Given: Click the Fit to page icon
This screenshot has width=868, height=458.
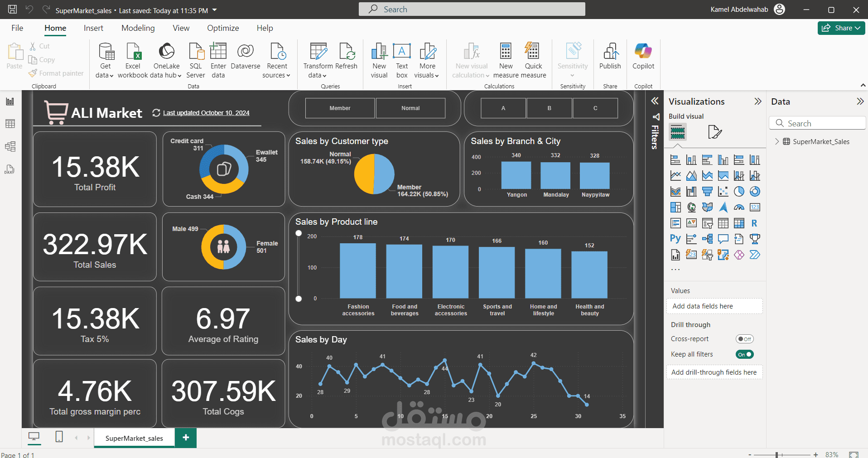Looking at the screenshot, I should coord(854,454).
